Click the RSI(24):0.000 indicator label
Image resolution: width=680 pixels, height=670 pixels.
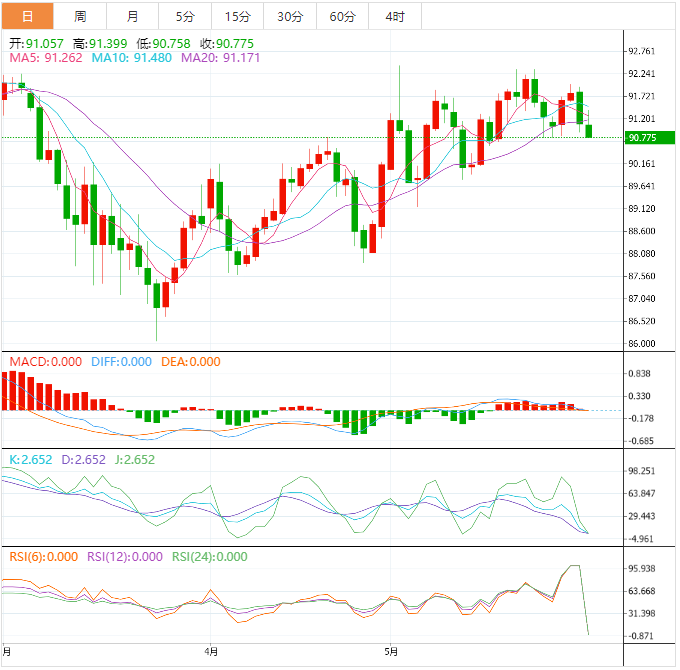pos(211,557)
